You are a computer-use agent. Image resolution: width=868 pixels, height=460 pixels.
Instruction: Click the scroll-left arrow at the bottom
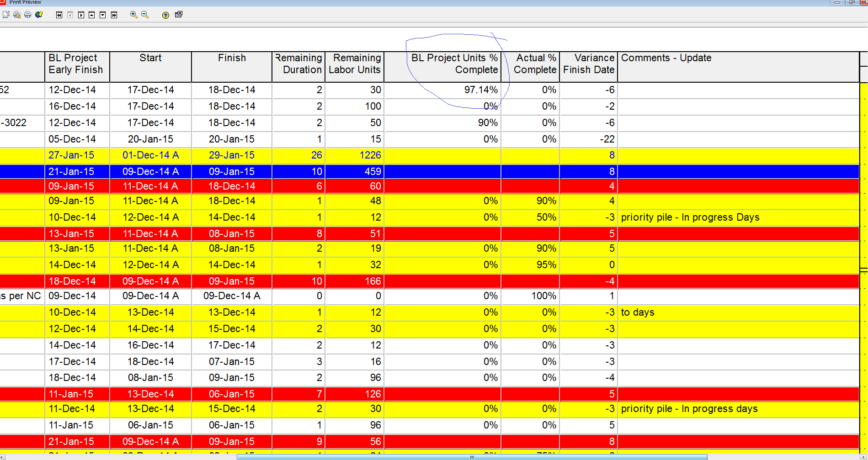pos(3,457)
